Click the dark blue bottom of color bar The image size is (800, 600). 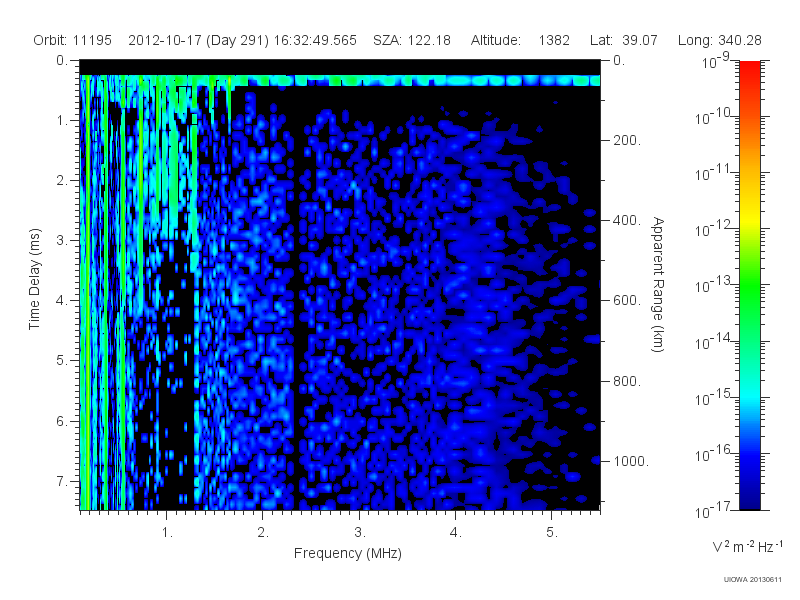point(749,497)
